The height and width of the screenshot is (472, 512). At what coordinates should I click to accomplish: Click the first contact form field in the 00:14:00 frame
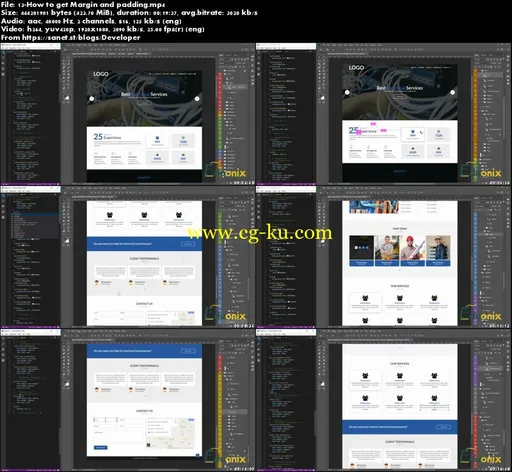pos(105,420)
